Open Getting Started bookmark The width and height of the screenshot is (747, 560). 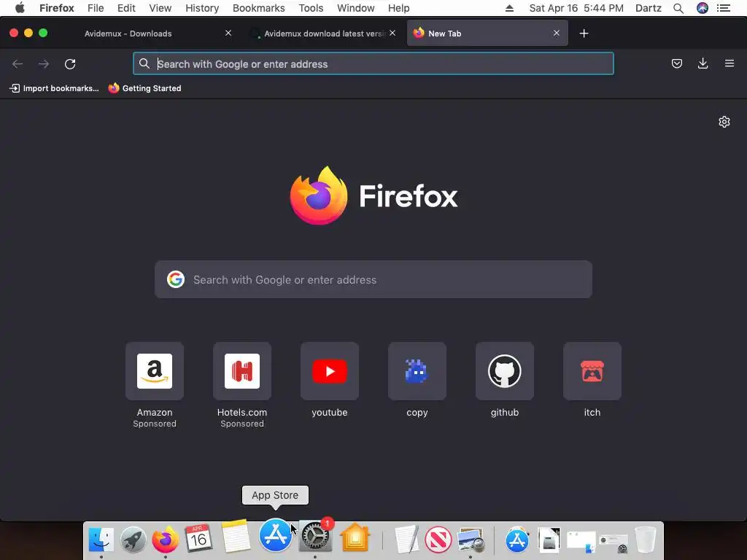[145, 88]
